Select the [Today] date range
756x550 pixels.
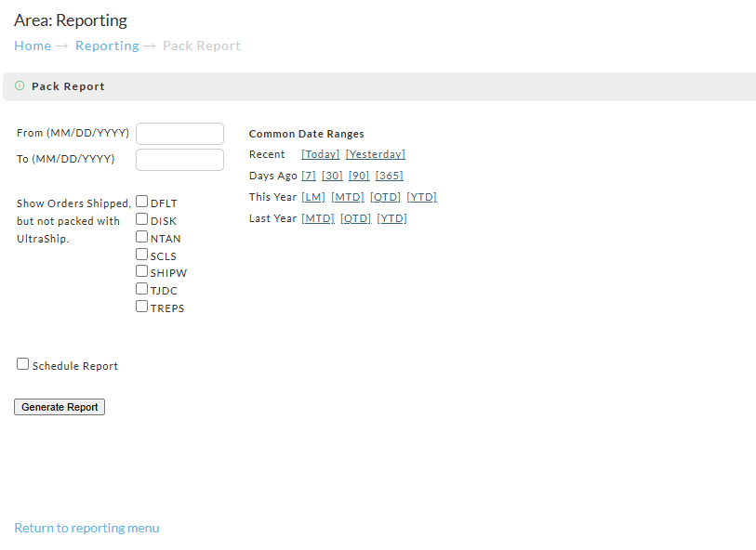click(321, 154)
